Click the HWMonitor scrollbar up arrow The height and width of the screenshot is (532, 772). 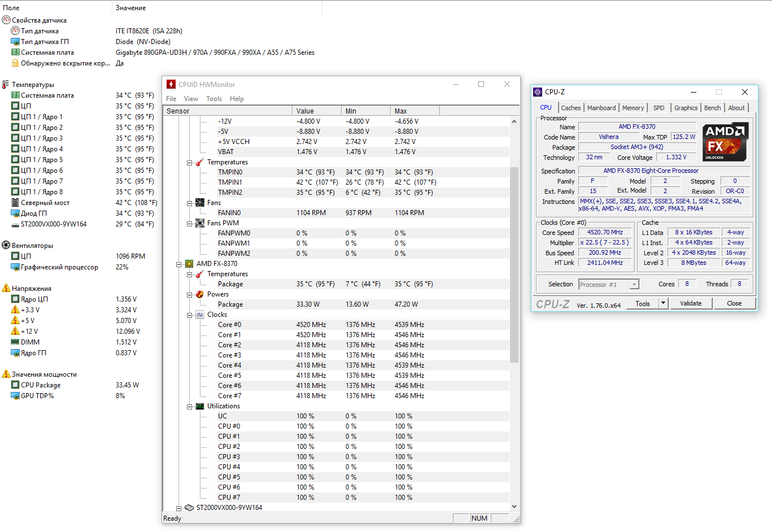tap(514, 121)
